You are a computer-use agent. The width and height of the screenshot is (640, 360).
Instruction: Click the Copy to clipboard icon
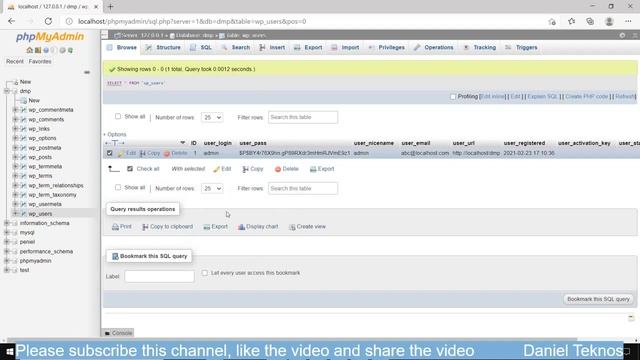pos(145,227)
